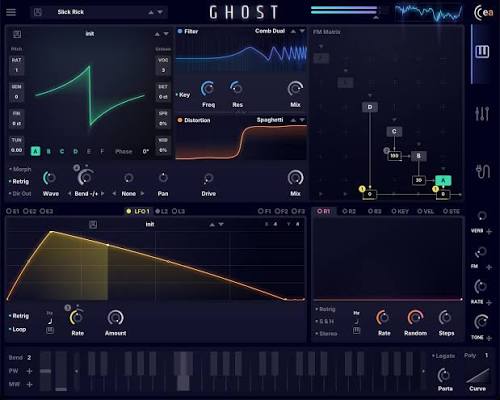Screen dimensions: 500x400
Task: Adjust the filter Freq knob
Action: point(208,89)
